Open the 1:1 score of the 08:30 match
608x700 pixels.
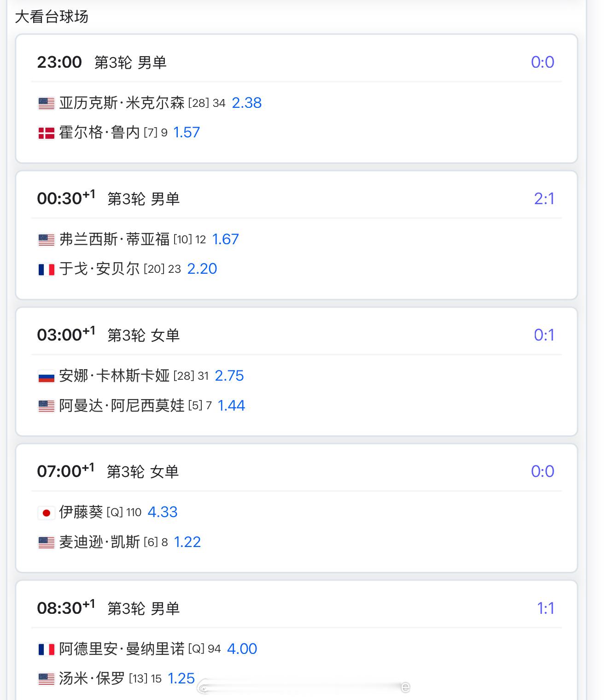point(545,608)
